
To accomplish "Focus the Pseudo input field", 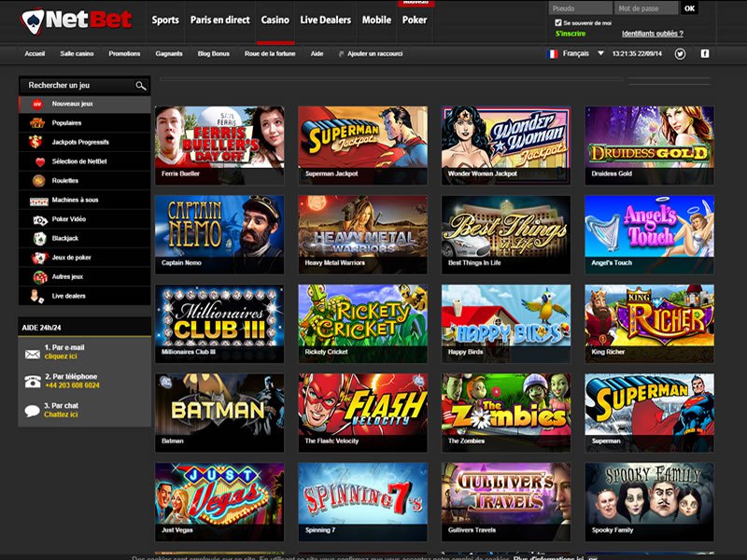I will point(580,8).
